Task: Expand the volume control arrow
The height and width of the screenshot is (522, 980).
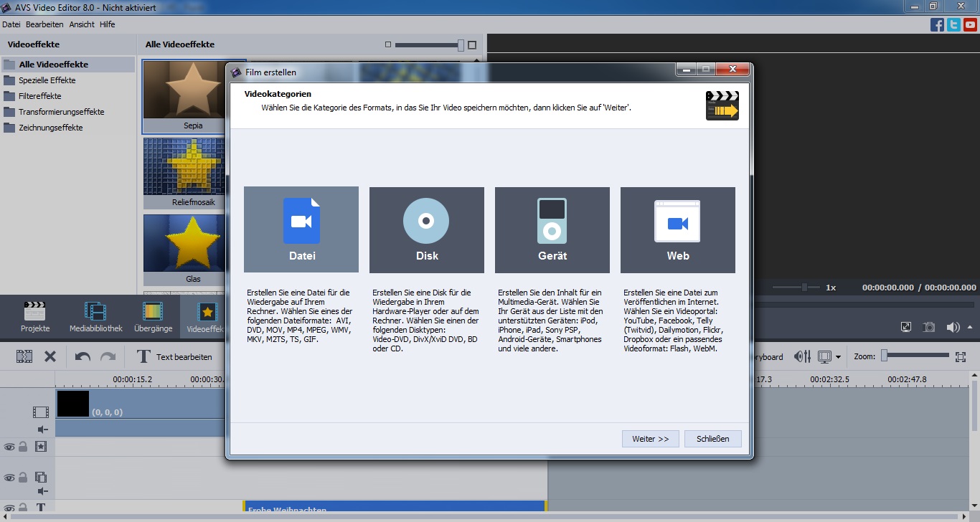Action: (x=970, y=328)
